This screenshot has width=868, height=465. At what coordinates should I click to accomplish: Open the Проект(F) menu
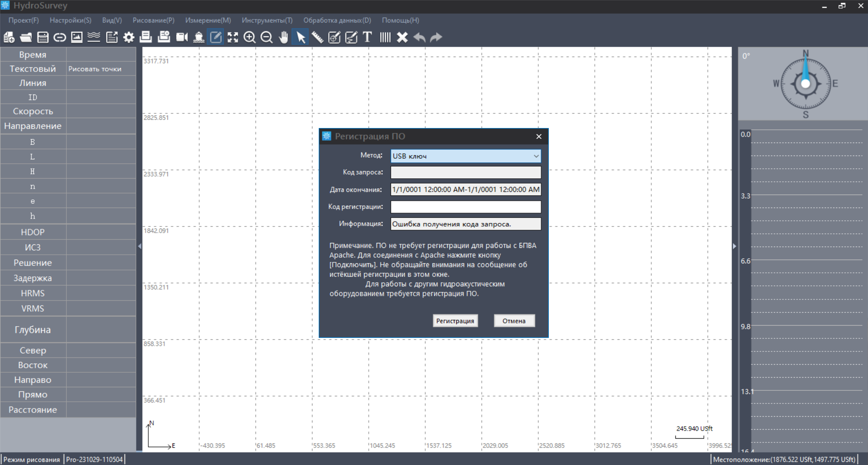pos(24,20)
